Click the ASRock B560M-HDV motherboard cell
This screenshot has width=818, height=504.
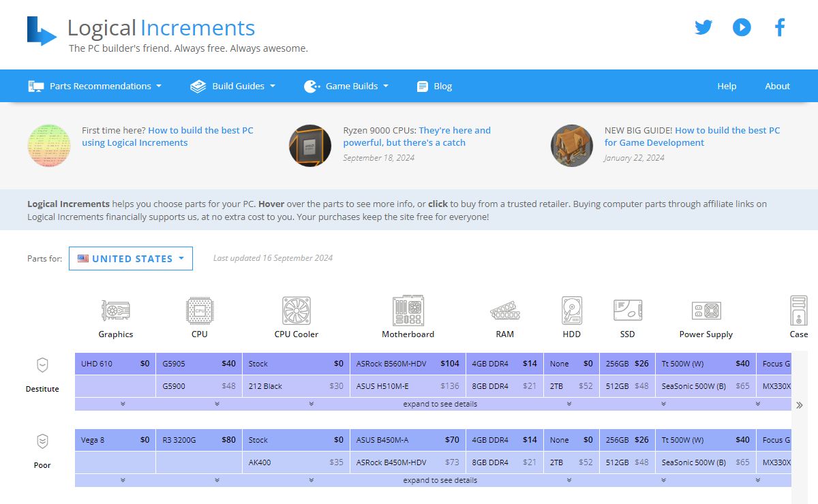point(408,364)
